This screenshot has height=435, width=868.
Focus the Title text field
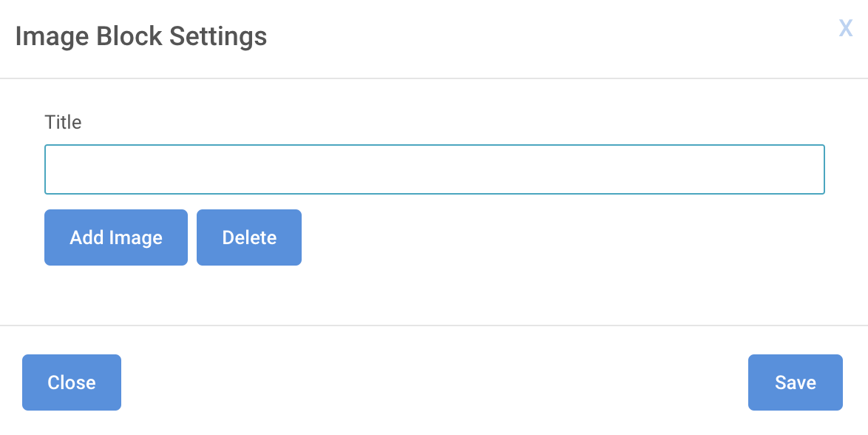pos(435,169)
